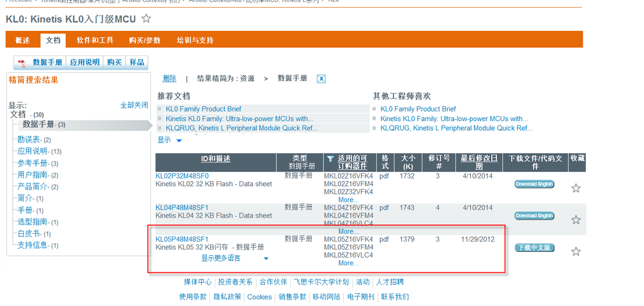Screen dimensions: 644x306
Task: Open 媒体中心 footer link
Action: pyautogui.click(x=197, y=282)
